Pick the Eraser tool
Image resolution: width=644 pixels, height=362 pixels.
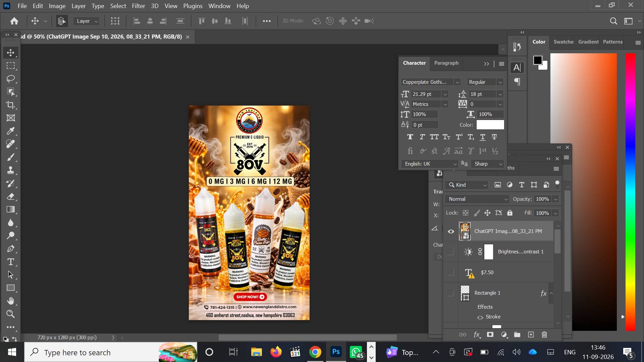11,196
